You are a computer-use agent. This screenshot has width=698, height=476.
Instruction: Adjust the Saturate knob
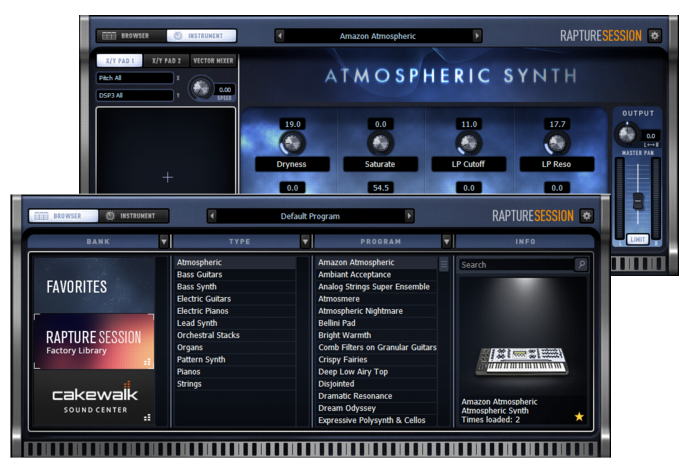[x=380, y=143]
